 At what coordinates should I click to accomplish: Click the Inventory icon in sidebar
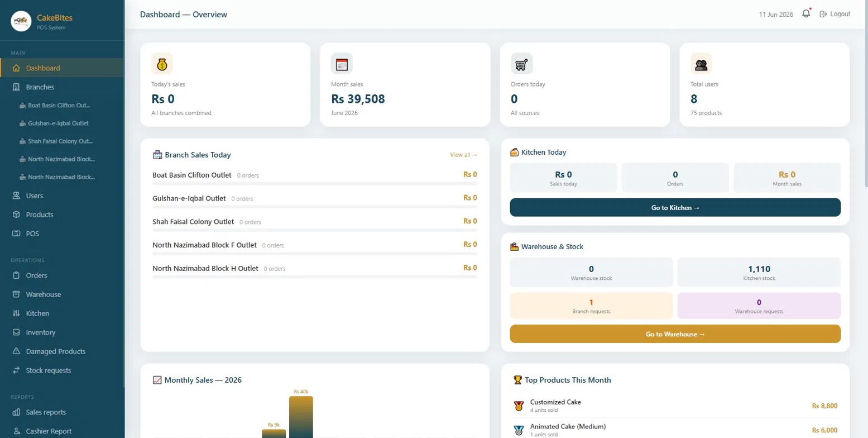[16, 332]
